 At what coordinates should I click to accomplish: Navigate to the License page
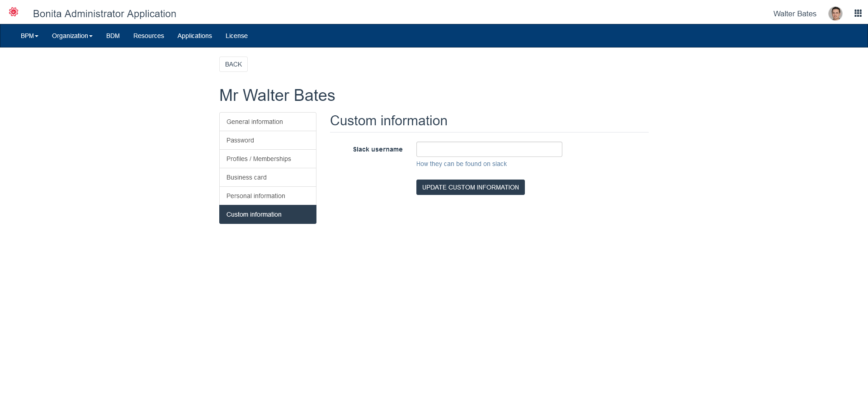coord(236,36)
